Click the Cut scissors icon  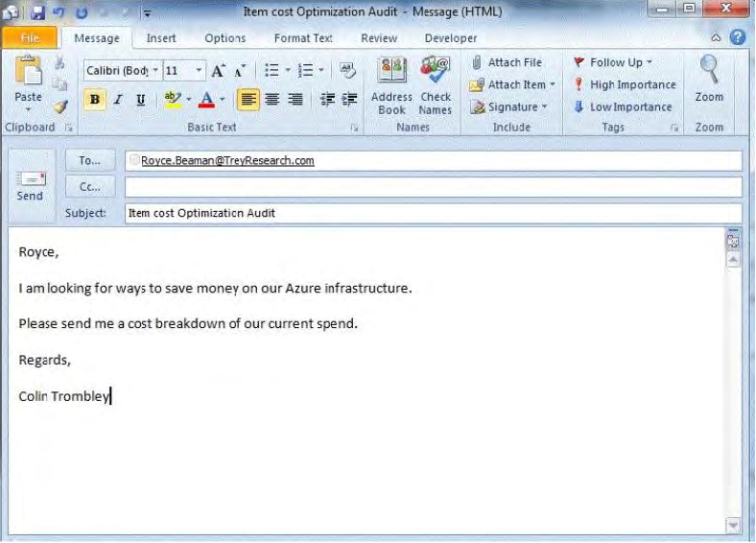(x=60, y=63)
